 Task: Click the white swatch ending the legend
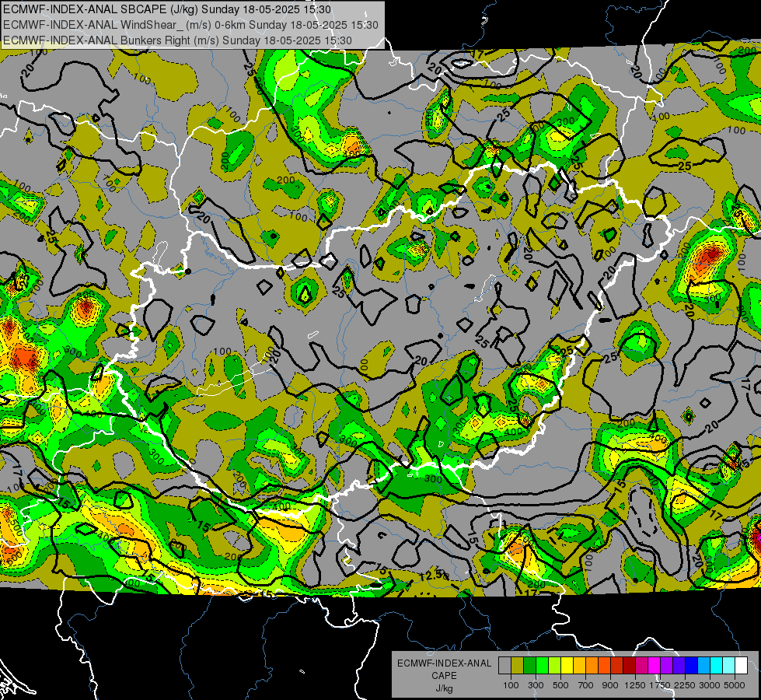pos(741,666)
